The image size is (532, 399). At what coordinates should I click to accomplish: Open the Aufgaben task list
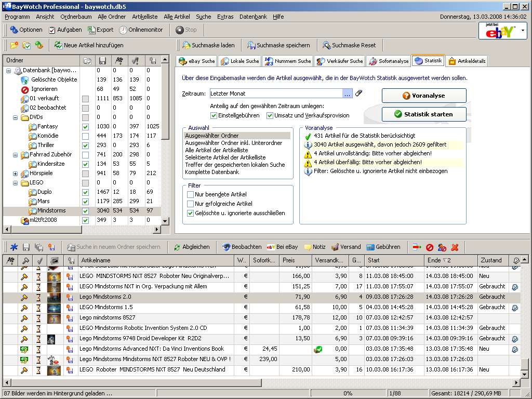65,30
